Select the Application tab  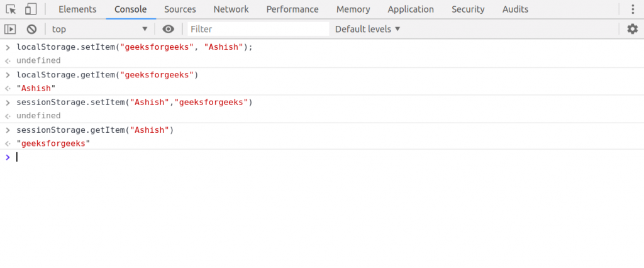[411, 9]
